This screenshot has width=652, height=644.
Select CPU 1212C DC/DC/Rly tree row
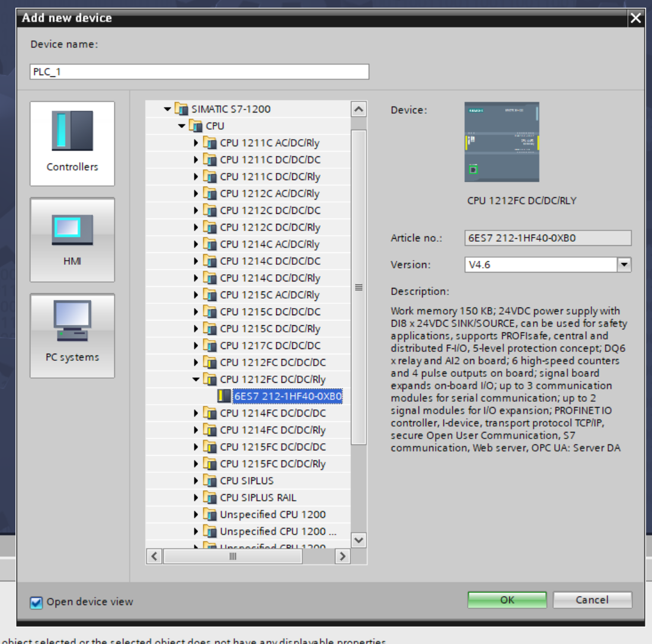point(248,228)
